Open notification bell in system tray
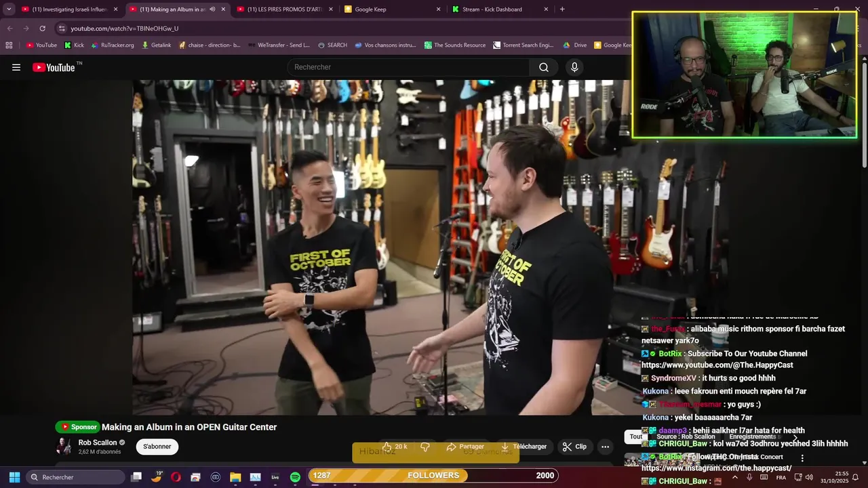The image size is (868, 488). (x=855, y=477)
